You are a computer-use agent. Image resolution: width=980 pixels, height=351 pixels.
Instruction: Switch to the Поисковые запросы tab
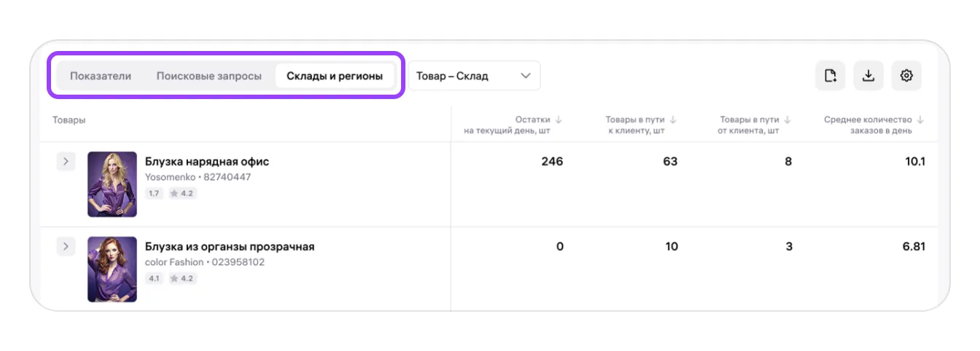pos(209,76)
